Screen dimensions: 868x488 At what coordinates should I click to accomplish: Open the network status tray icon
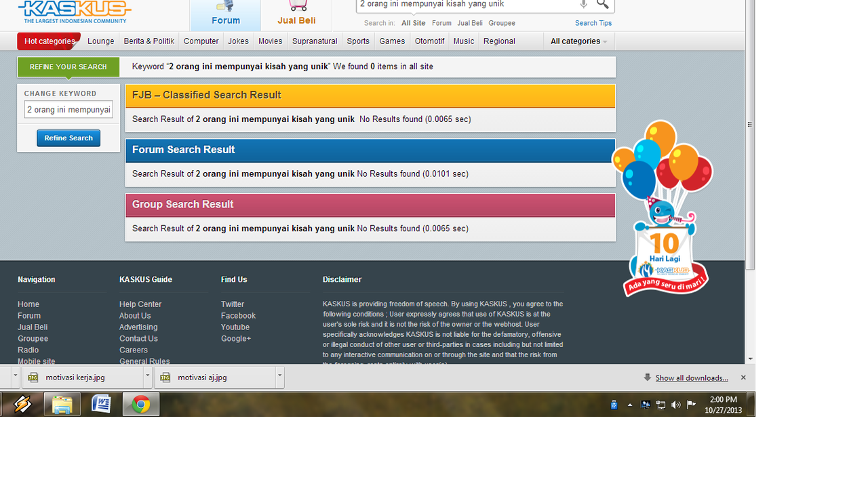click(x=660, y=405)
